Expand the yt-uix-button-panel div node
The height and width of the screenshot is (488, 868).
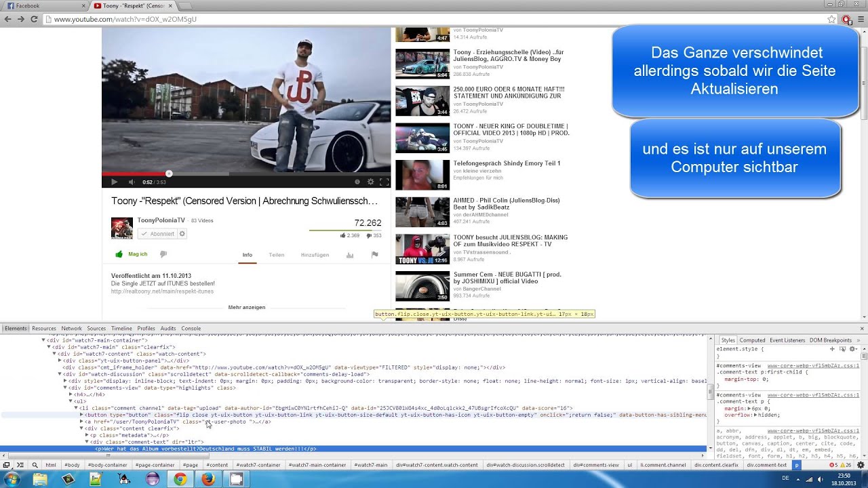[x=60, y=361]
